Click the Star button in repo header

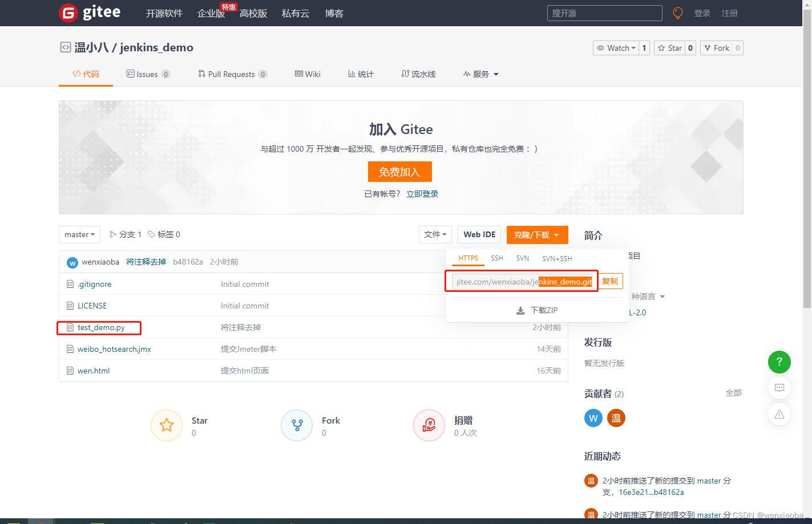tap(669, 48)
